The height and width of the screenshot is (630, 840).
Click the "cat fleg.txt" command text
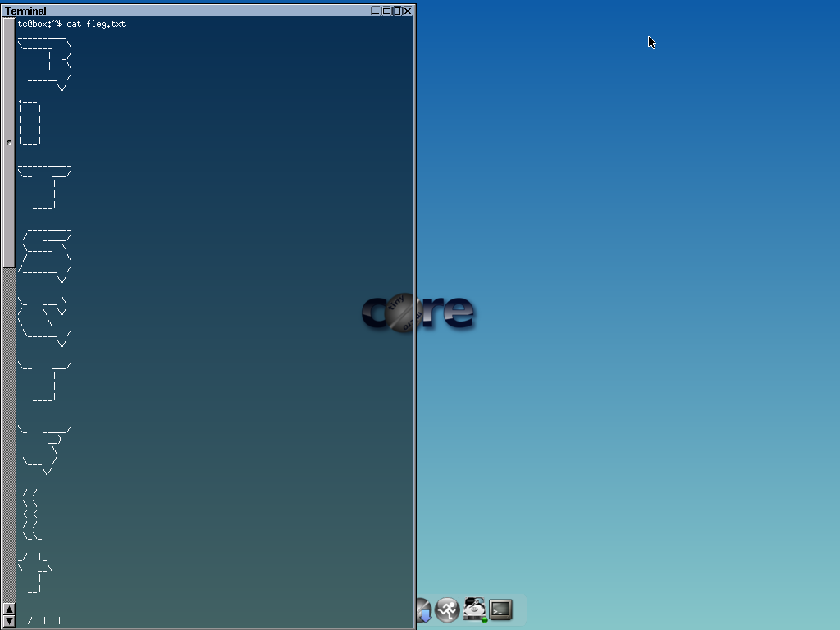click(96, 24)
